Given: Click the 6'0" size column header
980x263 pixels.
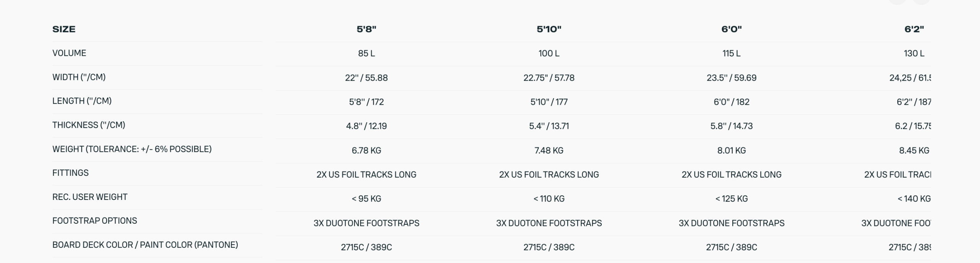Looking at the screenshot, I should pos(731,29).
